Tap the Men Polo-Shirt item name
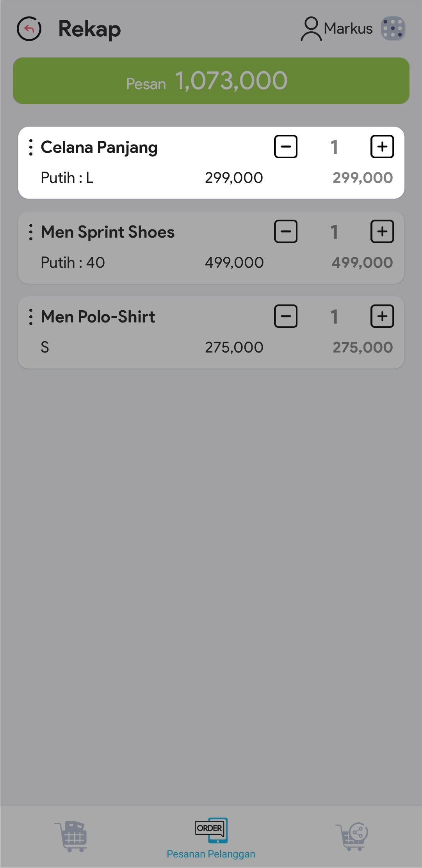Image resolution: width=422 pixels, height=868 pixels. pos(98,317)
